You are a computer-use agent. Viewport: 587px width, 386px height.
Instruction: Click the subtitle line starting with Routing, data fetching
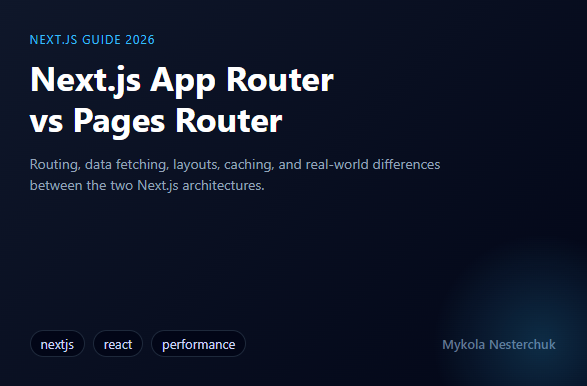click(235, 165)
